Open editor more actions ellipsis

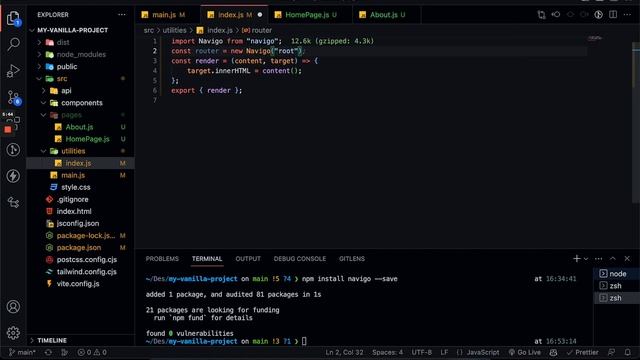[627, 15]
